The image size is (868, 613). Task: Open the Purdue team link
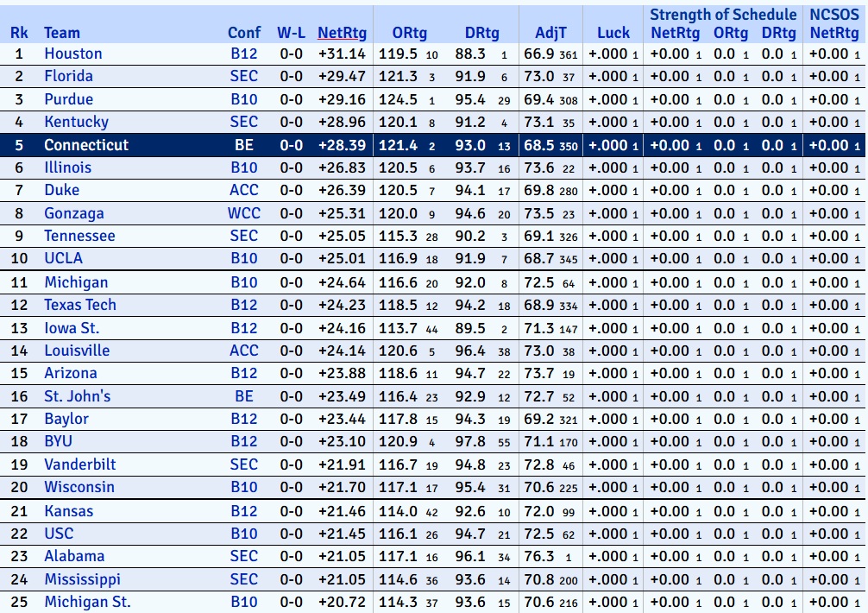pyautogui.click(x=68, y=99)
